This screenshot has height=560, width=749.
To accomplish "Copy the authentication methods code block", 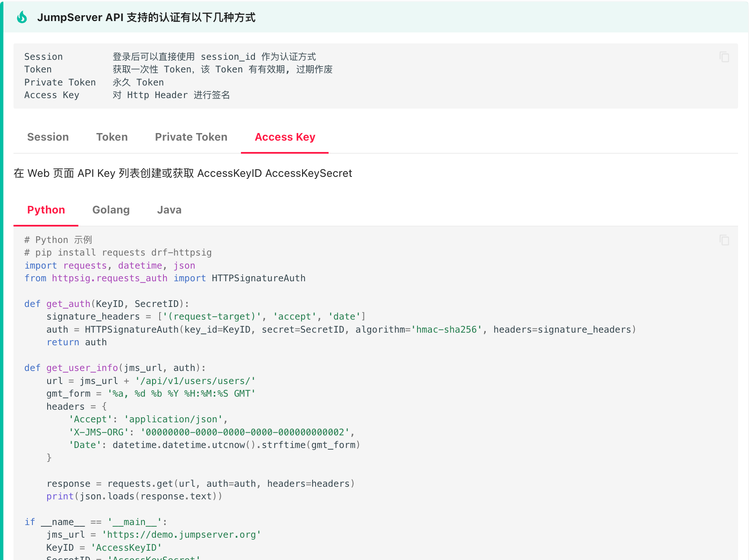I will [724, 57].
